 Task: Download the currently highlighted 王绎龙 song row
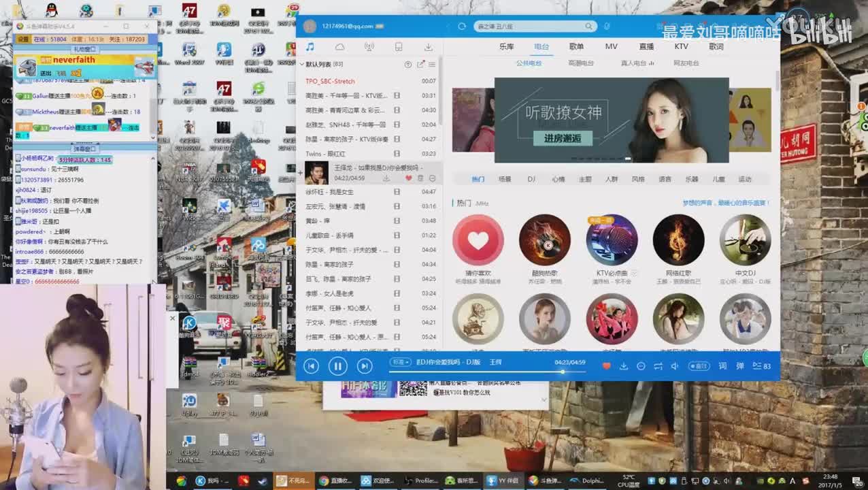pyautogui.click(x=386, y=178)
